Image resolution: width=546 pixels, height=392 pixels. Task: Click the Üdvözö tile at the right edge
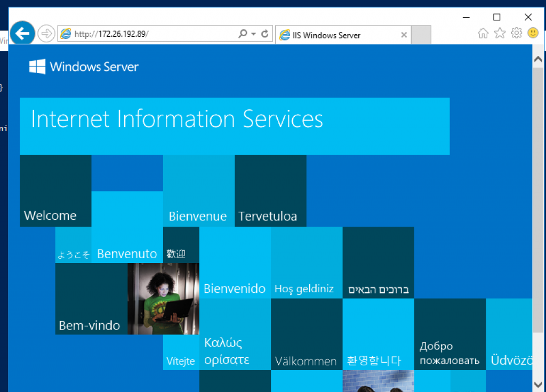click(x=509, y=334)
